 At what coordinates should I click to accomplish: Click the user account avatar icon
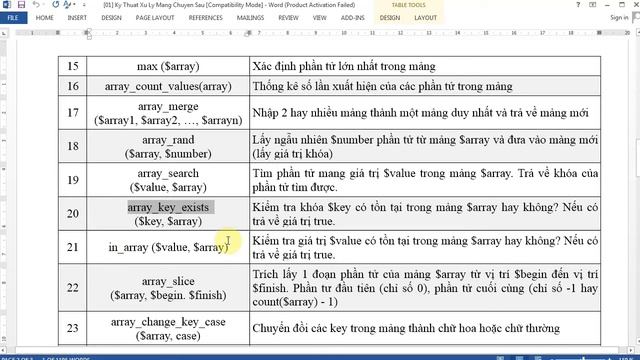pyautogui.click(x=636, y=17)
